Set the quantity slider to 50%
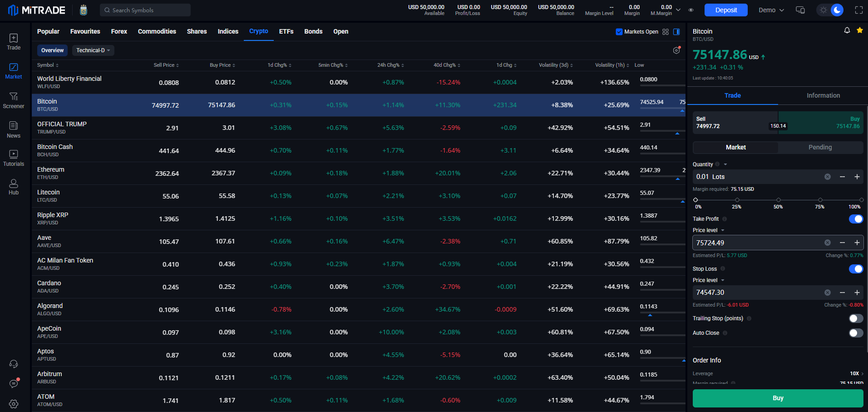This screenshot has height=412, width=868. pos(778,199)
